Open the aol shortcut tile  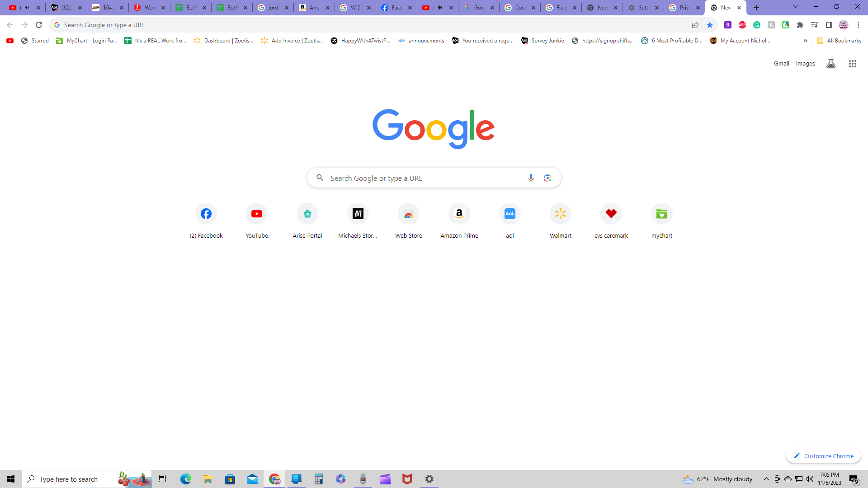[x=510, y=221]
